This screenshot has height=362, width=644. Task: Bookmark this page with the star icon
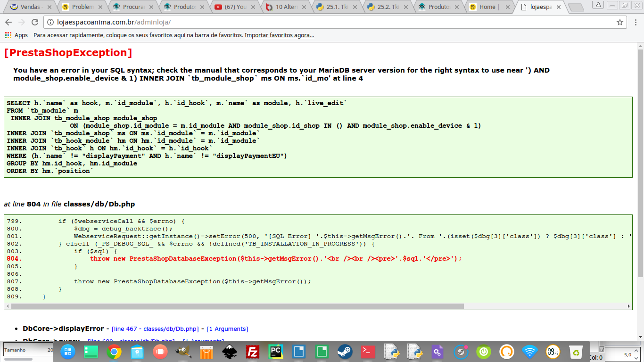tap(620, 22)
